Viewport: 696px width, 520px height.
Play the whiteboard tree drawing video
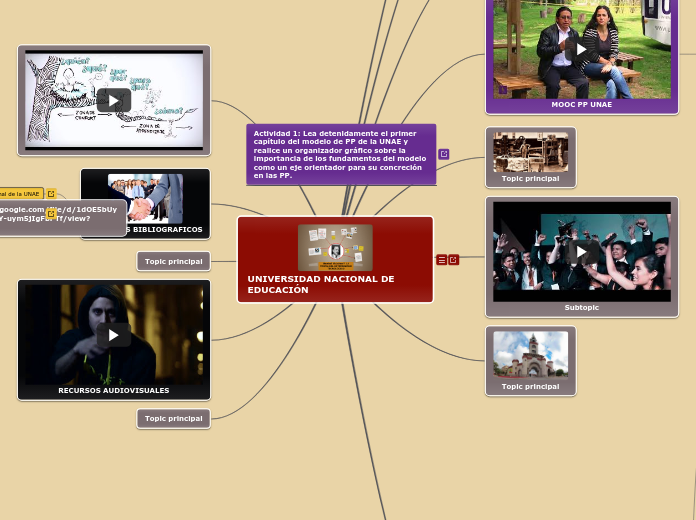[114, 101]
